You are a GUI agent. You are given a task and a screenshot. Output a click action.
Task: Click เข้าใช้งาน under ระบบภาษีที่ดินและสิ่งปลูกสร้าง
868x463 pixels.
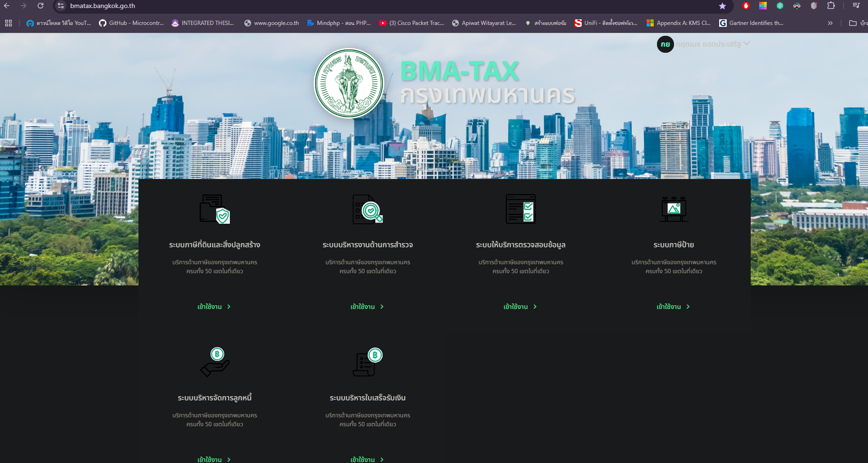click(x=214, y=307)
